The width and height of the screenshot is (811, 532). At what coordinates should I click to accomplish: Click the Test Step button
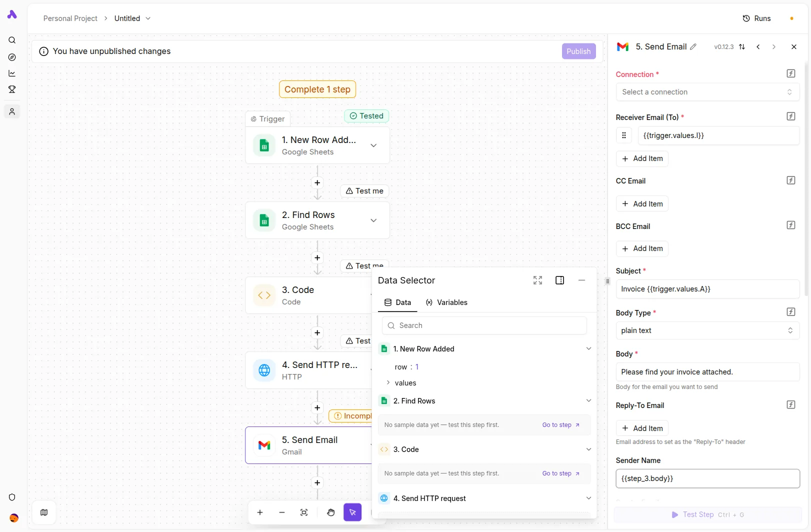click(707, 515)
